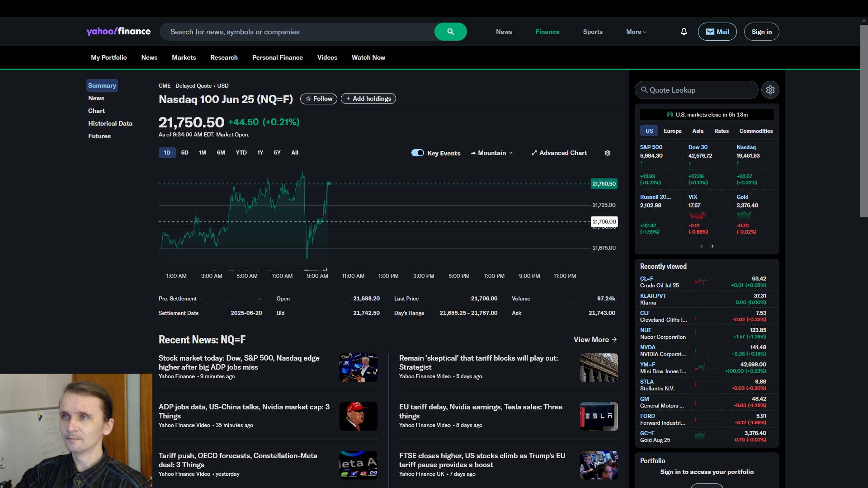
Task: Switch to the Europe markets tab
Action: (x=672, y=131)
